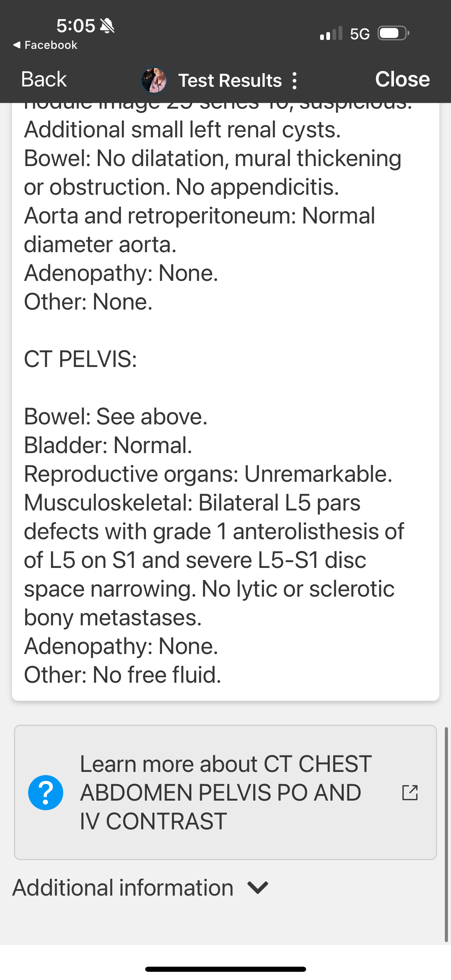Expand the Additional information section
The image size is (451, 980).
123,887
